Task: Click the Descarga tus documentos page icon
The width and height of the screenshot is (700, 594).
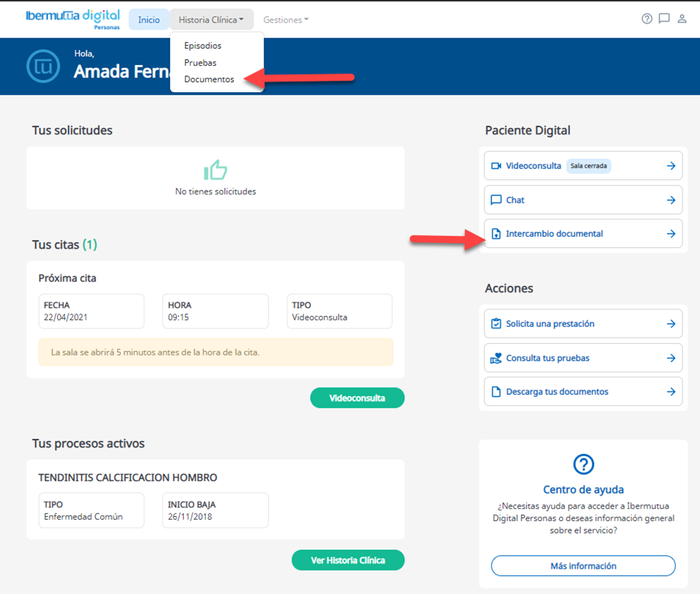Action: tap(496, 392)
